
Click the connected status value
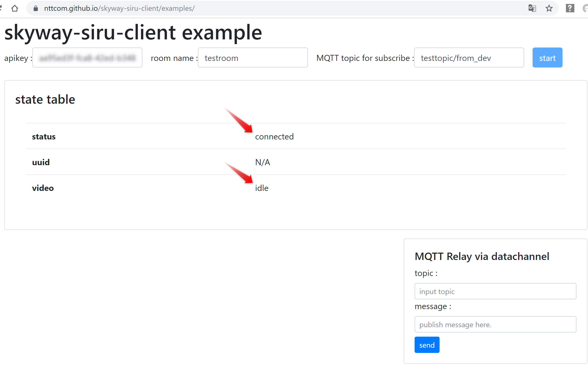pos(274,137)
